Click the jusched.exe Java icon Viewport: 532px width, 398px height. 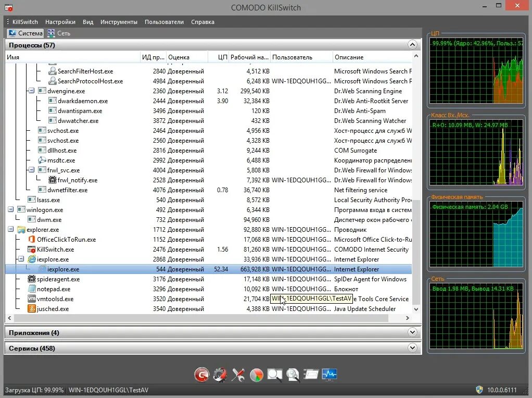pyautogui.click(x=32, y=309)
